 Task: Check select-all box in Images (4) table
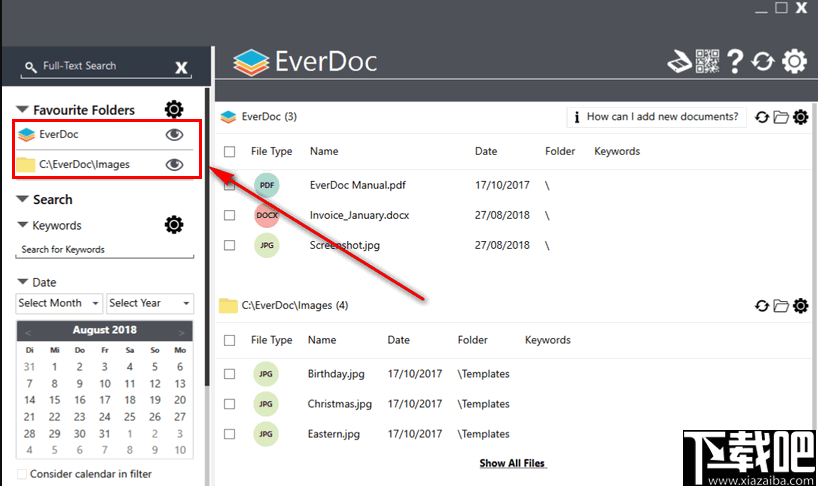(x=230, y=341)
